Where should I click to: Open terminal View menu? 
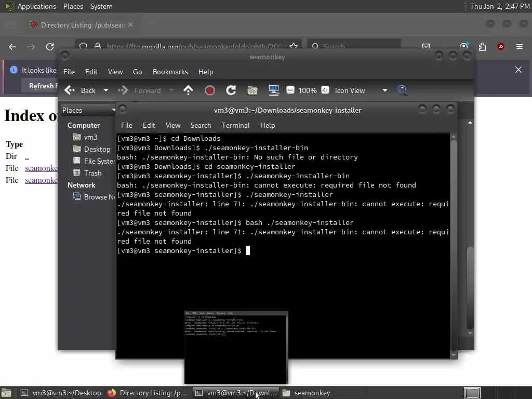(173, 126)
